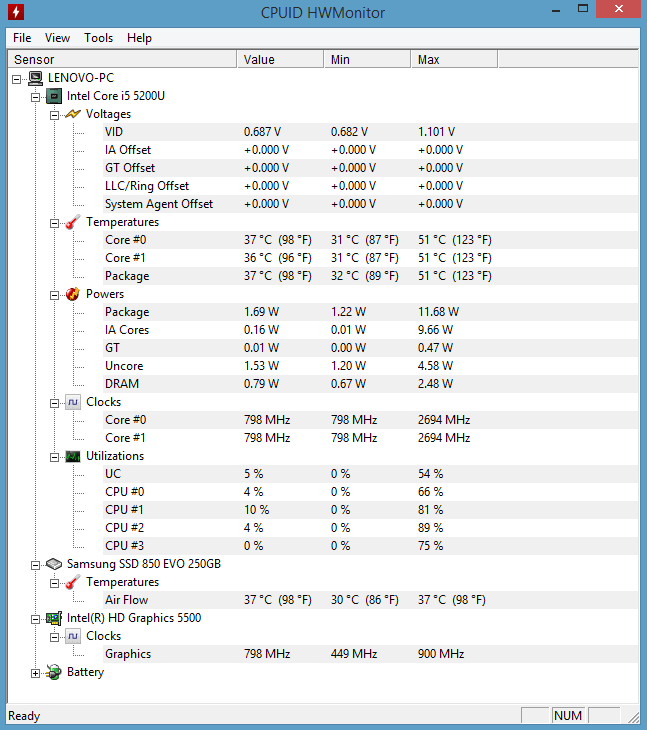Select the power IA Cores row
This screenshot has width=647, height=730.
click(371, 330)
